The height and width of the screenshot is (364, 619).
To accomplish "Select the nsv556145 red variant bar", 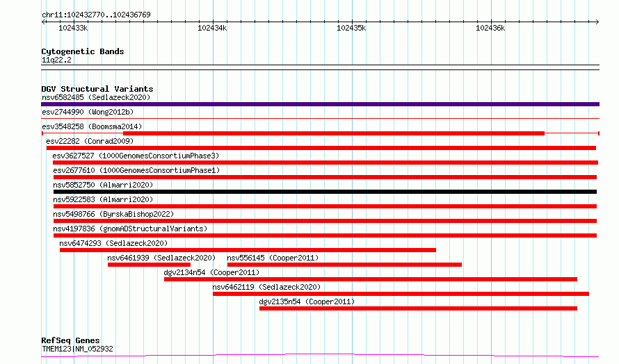I will 344,265.
